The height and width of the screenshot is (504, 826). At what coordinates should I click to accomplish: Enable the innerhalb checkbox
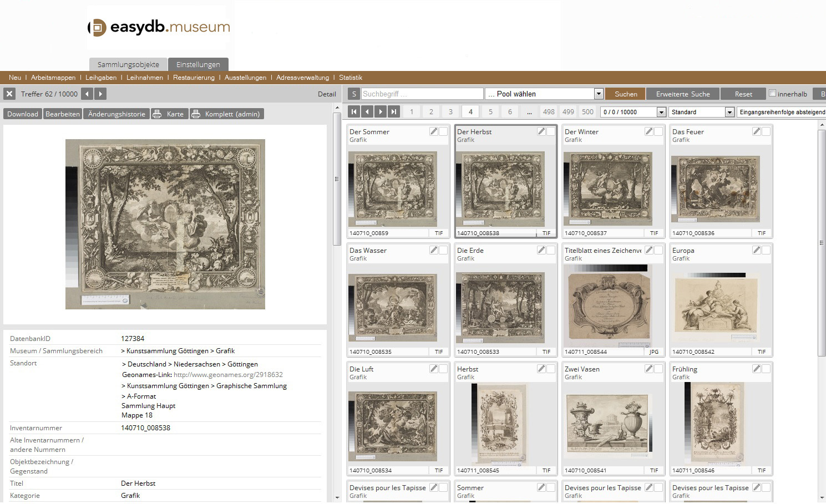tap(772, 93)
